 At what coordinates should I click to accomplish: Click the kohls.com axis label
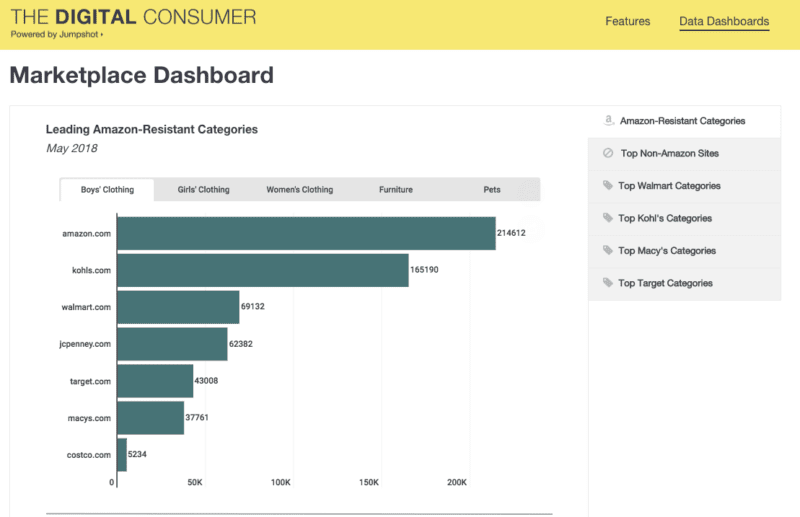tap(91, 270)
